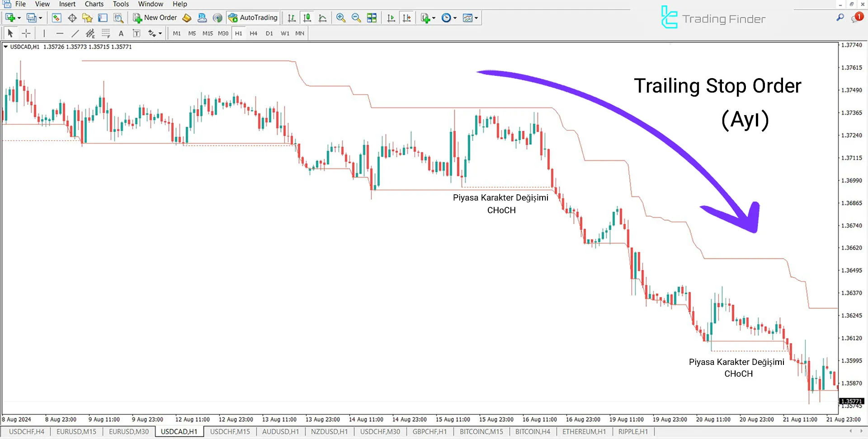868x439 pixels.
Task: Select M5 timeframe
Action: coord(192,33)
